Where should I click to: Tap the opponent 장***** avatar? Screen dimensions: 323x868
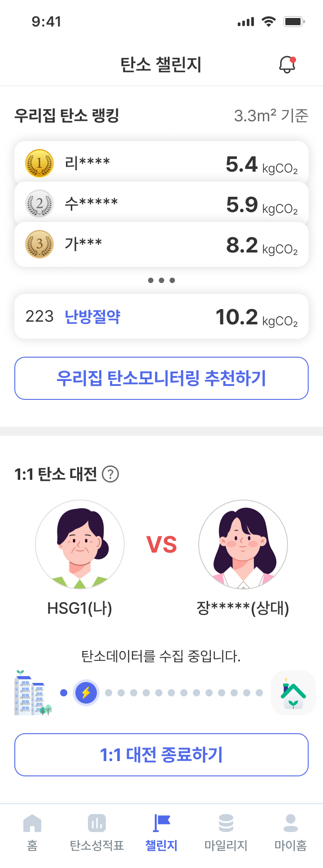point(243,545)
